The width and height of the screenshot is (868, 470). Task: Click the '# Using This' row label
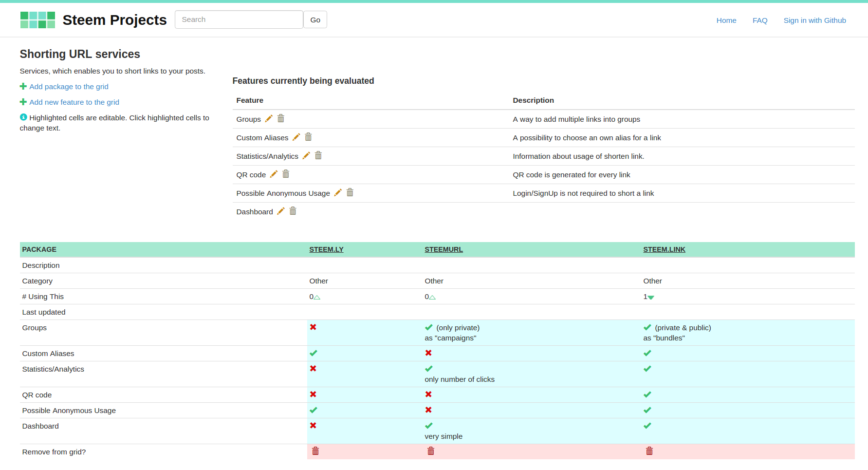(x=43, y=297)
